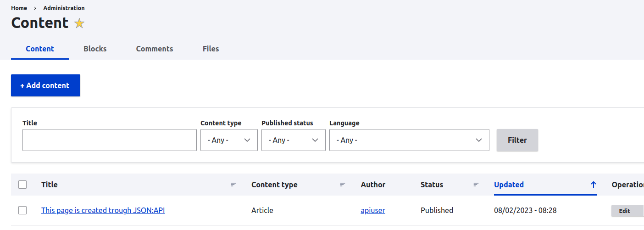644x230 pixels.
Task: Click the sort icon in Content type column
Action: (x=343, y=185)
